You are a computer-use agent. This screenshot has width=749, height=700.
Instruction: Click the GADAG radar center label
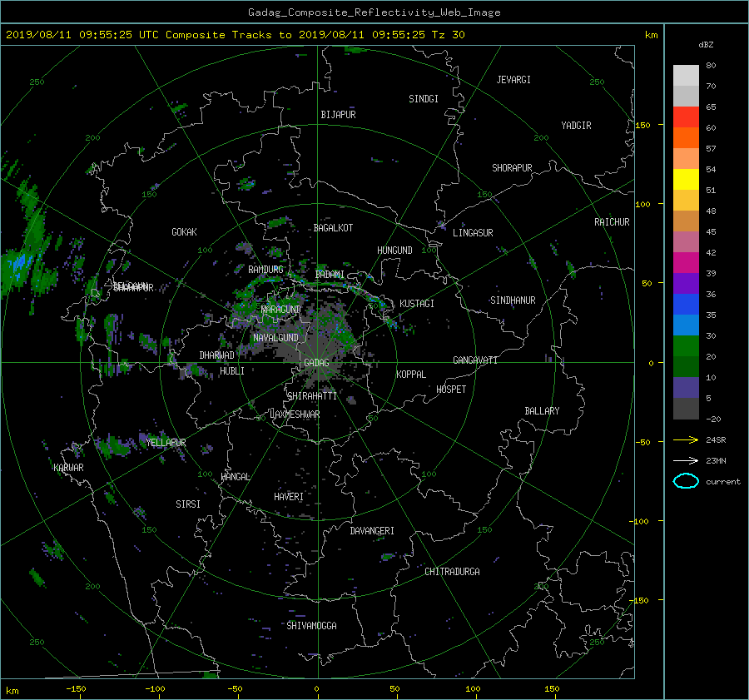[316, 363]
